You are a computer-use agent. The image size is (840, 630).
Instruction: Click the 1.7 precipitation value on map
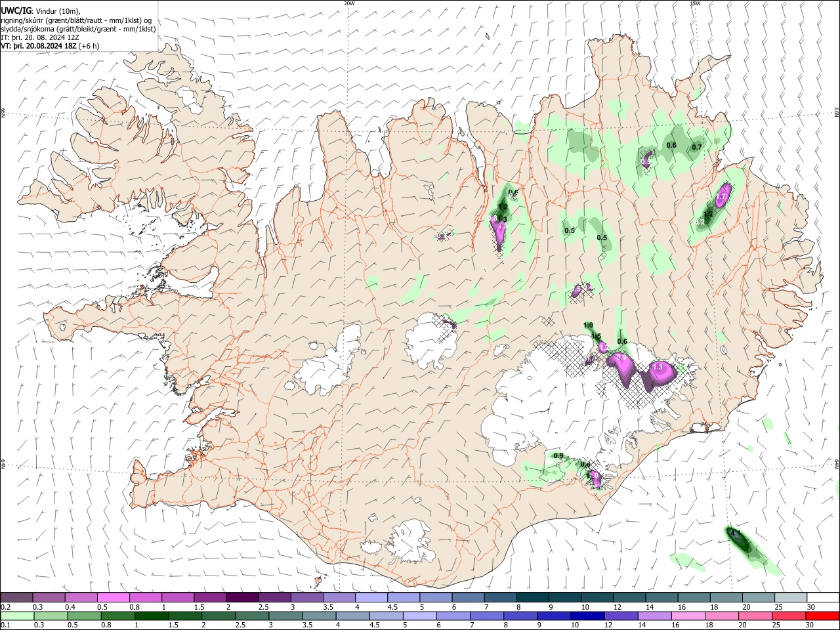(722, 196)
